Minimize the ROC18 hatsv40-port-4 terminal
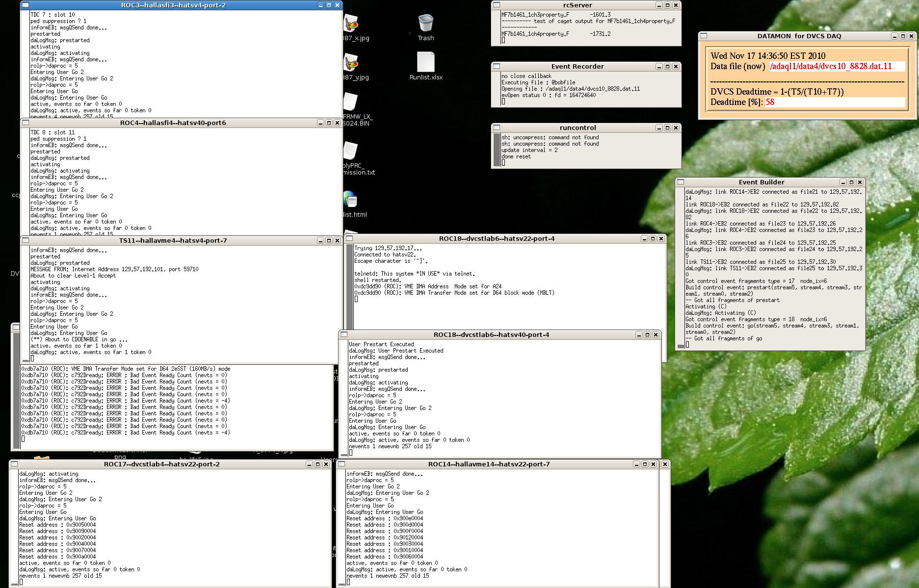This screenshot has width=919, height=588. point(639,334)
